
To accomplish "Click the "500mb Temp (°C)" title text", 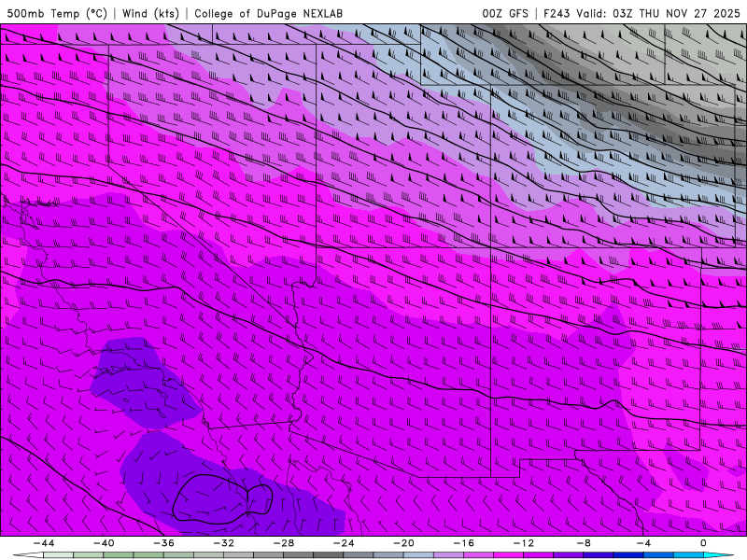I will click(x=57, y=13).
